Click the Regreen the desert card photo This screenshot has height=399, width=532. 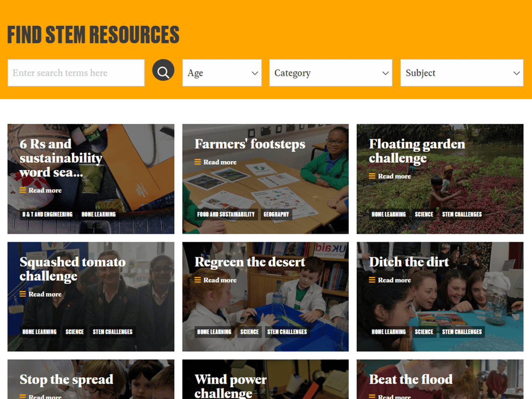pos(266,297)
